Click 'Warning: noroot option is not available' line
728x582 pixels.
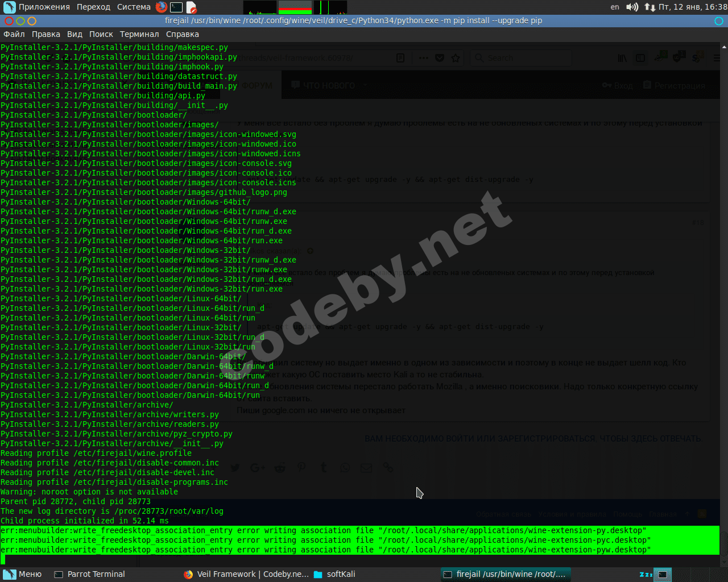point(89,492)
